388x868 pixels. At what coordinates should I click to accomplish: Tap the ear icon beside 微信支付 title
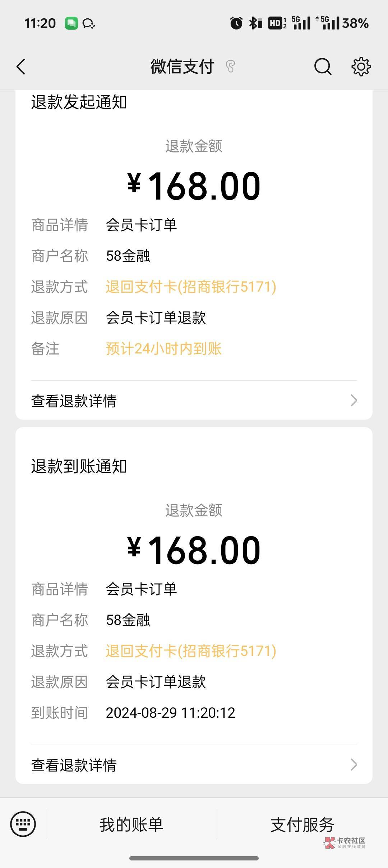[230, 67]
